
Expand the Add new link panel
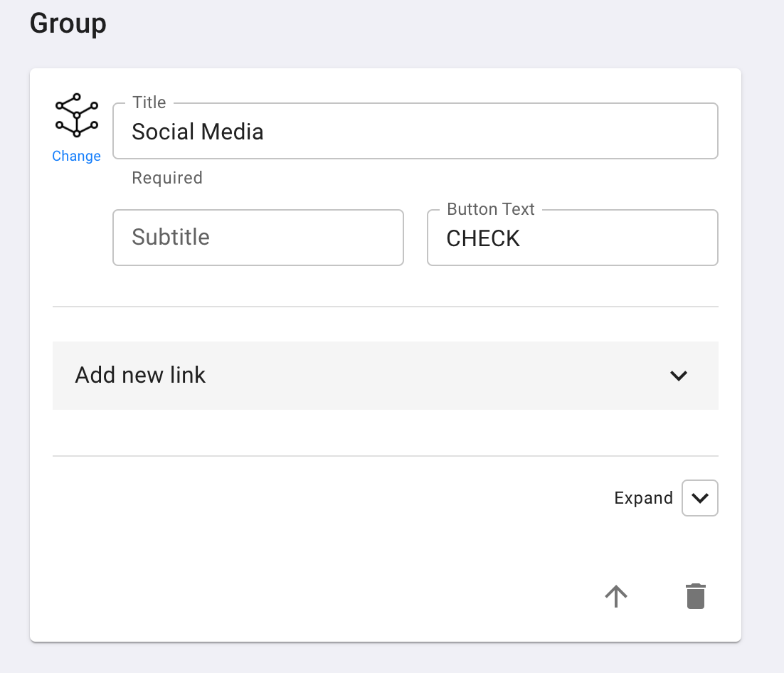(386, 376)
